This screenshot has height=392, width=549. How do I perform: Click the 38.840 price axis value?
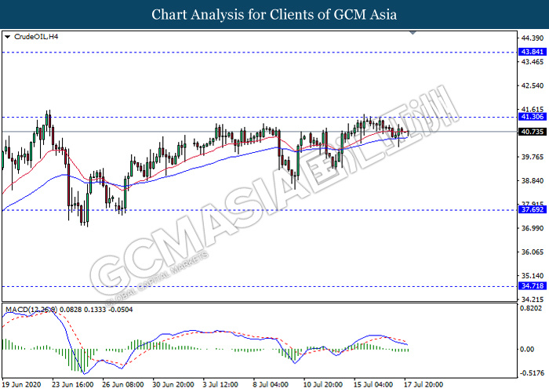click(x=533, y=180)
